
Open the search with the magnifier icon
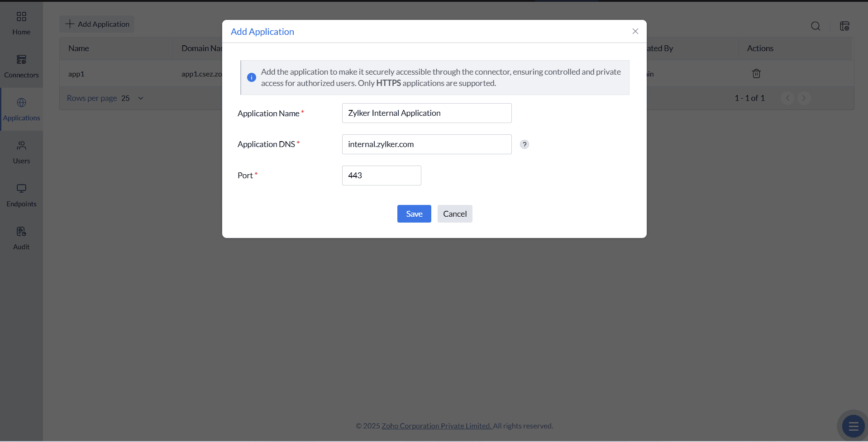click(x=816, y=26)
